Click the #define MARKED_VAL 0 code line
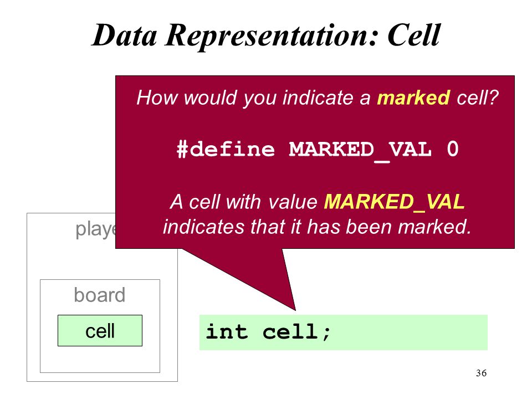 point(318,150)
